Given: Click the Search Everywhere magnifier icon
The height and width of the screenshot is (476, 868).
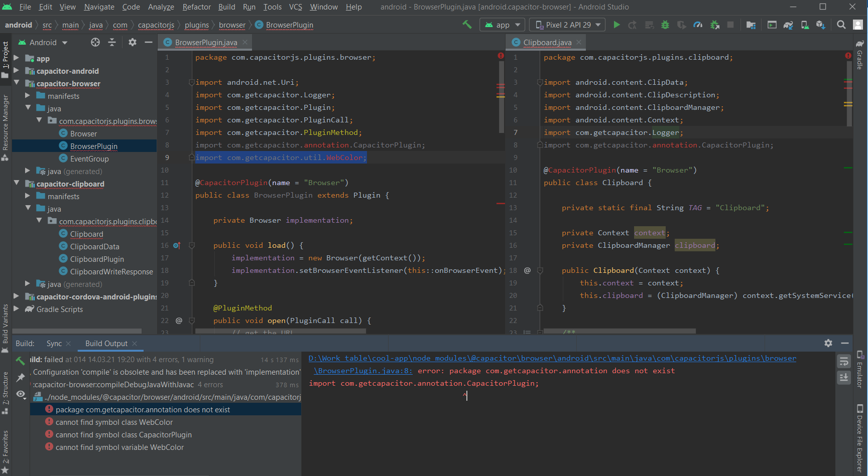Looking at the screenshot, I should (x=841, y=25).
